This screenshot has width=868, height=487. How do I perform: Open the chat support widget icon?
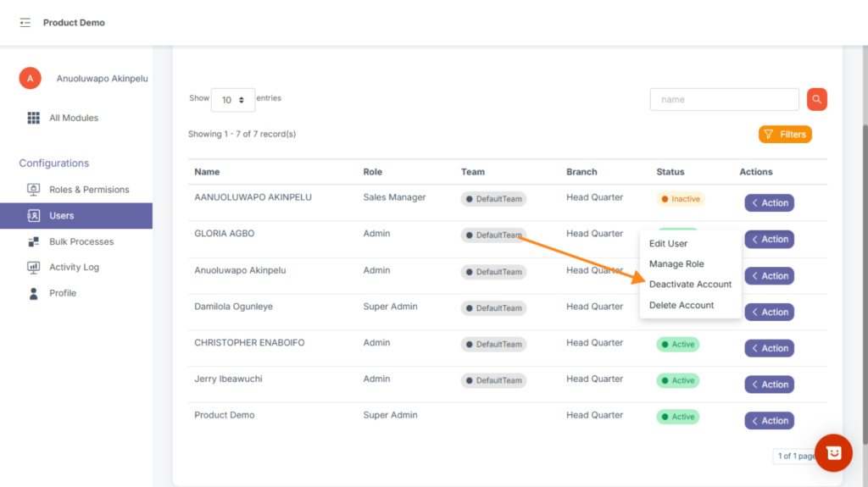point(832,453)
